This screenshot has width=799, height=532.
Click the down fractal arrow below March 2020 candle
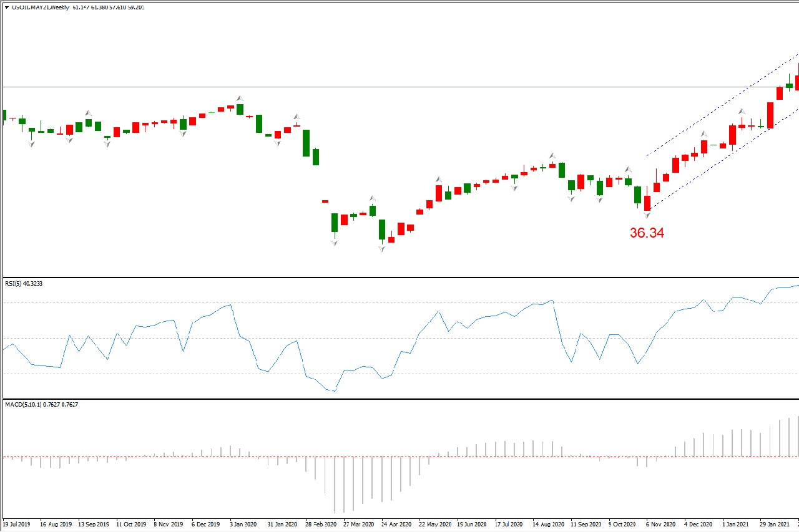click(335, 242)
